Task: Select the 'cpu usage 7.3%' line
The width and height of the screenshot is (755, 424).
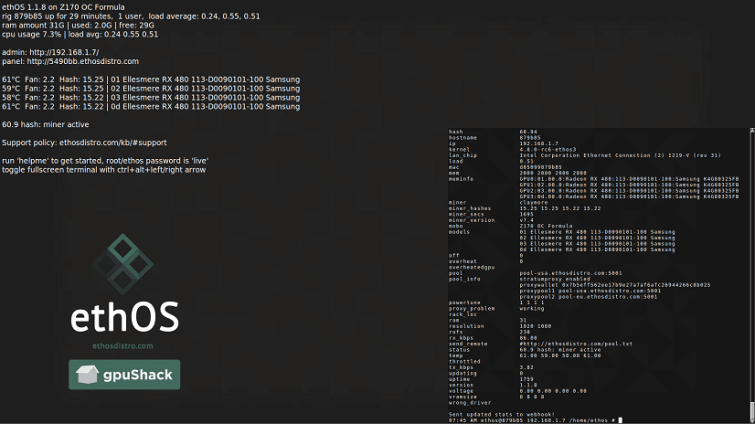Action: click(80, 34)
